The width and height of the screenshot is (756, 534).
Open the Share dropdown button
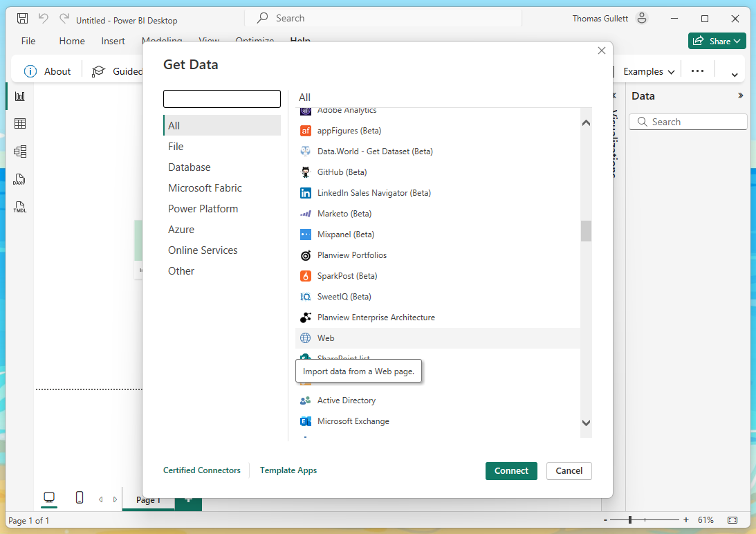point(717,41)
